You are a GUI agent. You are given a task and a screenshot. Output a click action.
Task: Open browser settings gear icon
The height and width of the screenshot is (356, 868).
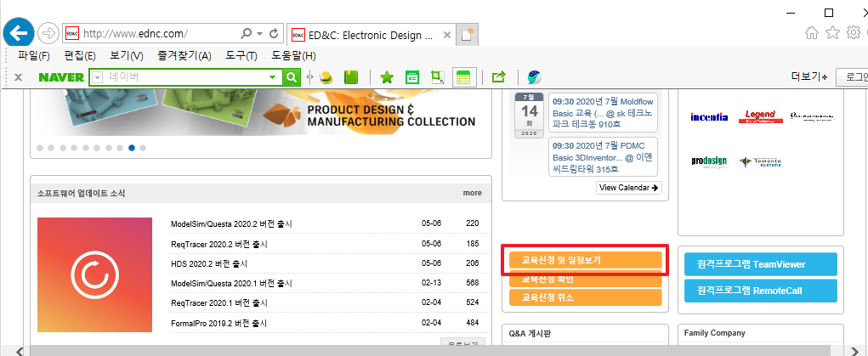pos(849,33)
